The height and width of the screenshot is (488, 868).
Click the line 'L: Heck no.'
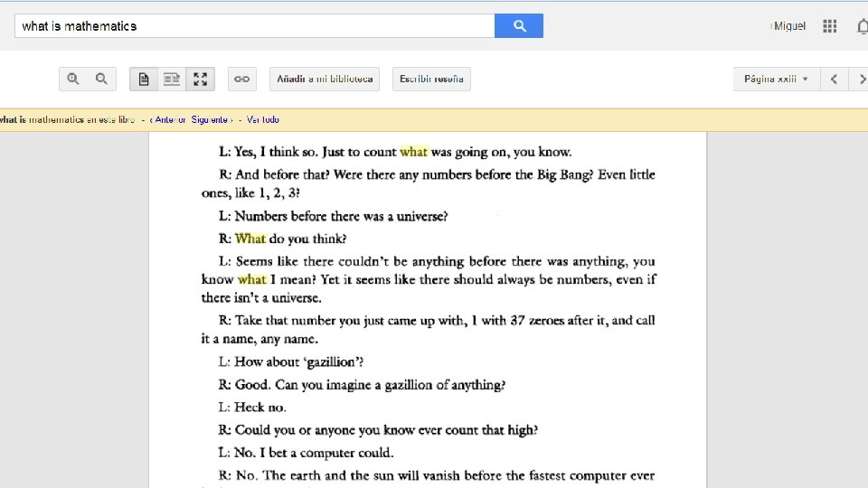click(x=252, y=408)
